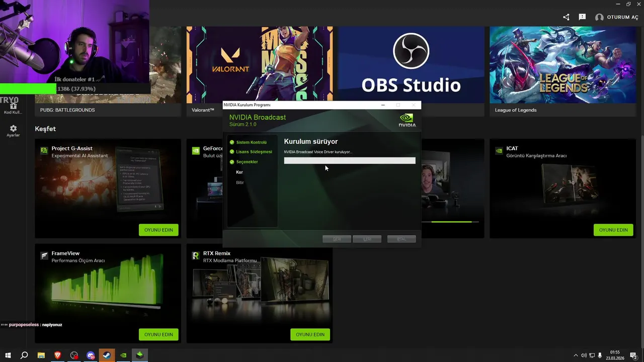Open the Windows Start menu

coord(8,355)
